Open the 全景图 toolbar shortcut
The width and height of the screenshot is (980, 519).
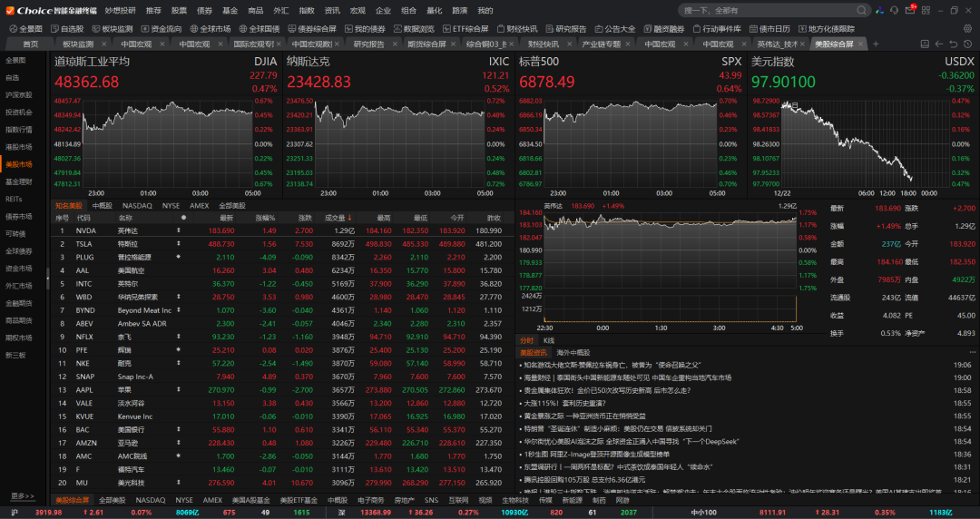pos(25,28)
